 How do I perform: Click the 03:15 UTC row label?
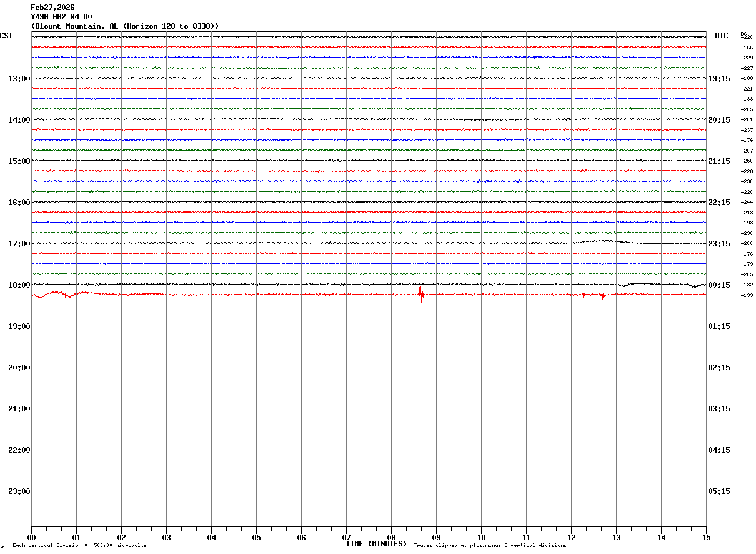tap(719, 408)
